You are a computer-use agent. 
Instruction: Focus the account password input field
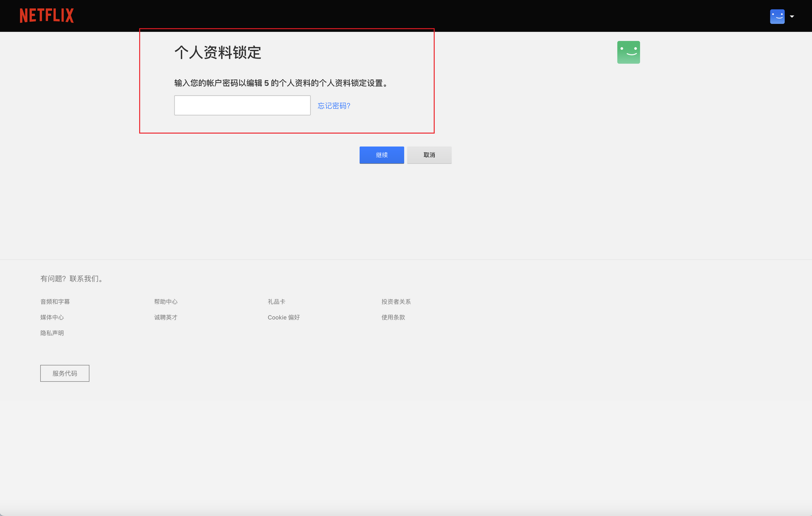click(242, 105)
